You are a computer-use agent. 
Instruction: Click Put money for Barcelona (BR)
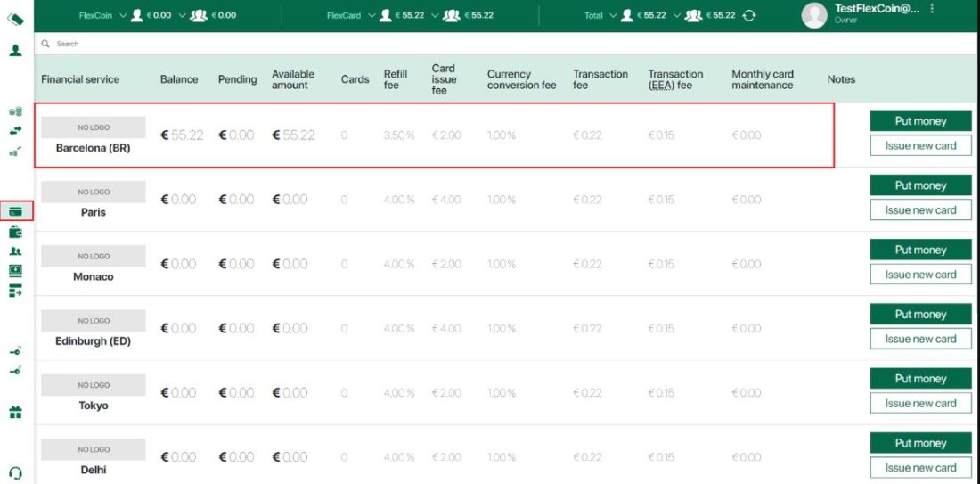[920, 121]
